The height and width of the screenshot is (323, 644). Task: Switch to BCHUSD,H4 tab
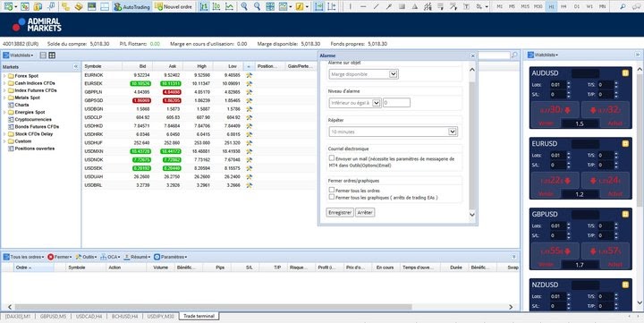pyautogui.click(x=125, y=317)
